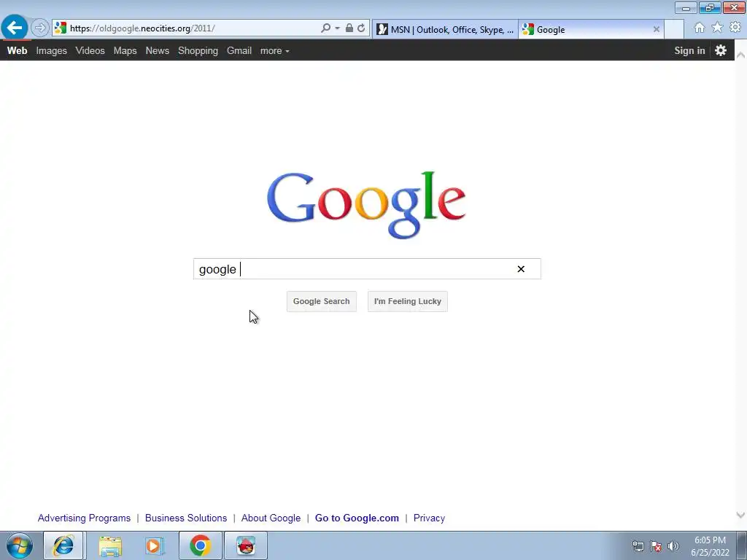Open Advertising Programs footer link
Screen dimensions: 747x560
coord(84,518)
